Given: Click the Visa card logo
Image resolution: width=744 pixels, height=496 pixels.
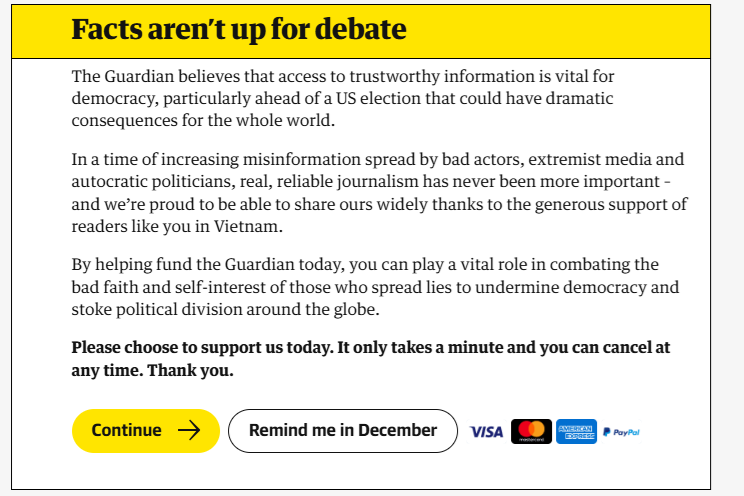Looking at the screenshot, I should (486, 431).
